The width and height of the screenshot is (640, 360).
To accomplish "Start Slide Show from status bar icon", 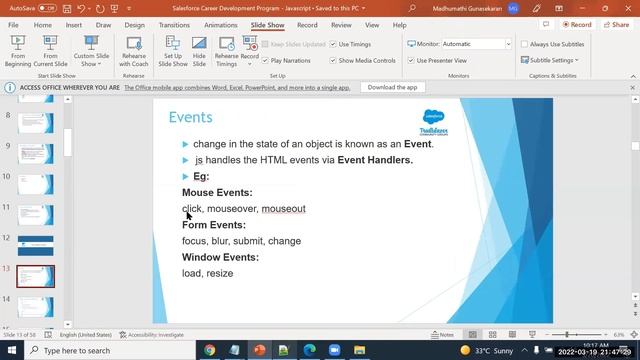I will click(x=532, y=335).
